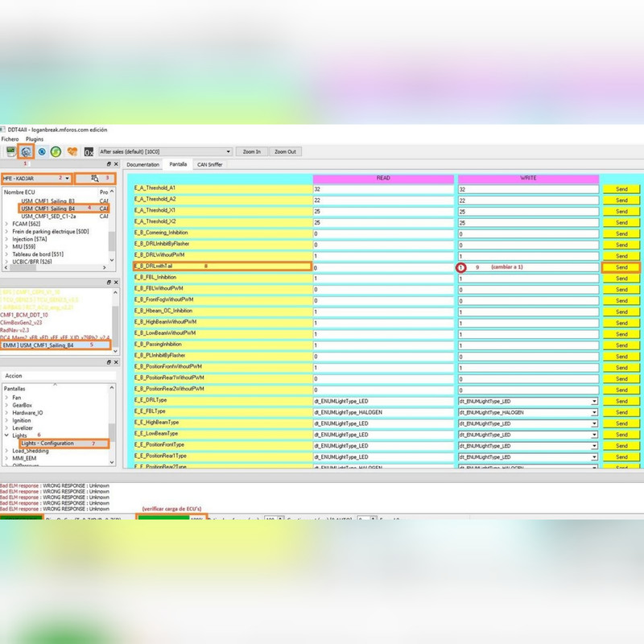This screenshot has height=644, width=644.
Task: Select Lights - Configuration screen
Action: point(47,444)
